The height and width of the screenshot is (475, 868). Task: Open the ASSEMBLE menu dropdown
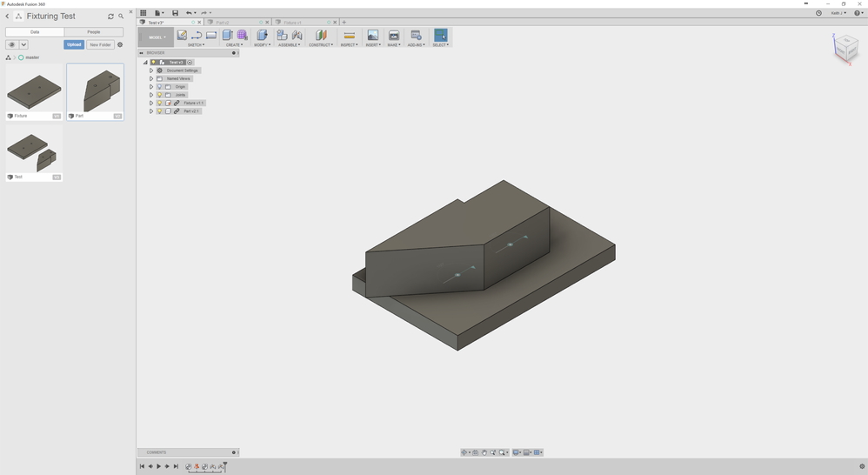[289, 45]
